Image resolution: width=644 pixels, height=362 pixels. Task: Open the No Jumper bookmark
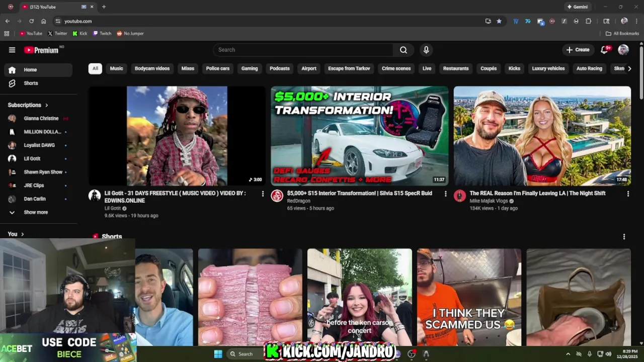(x=130, y=34)
